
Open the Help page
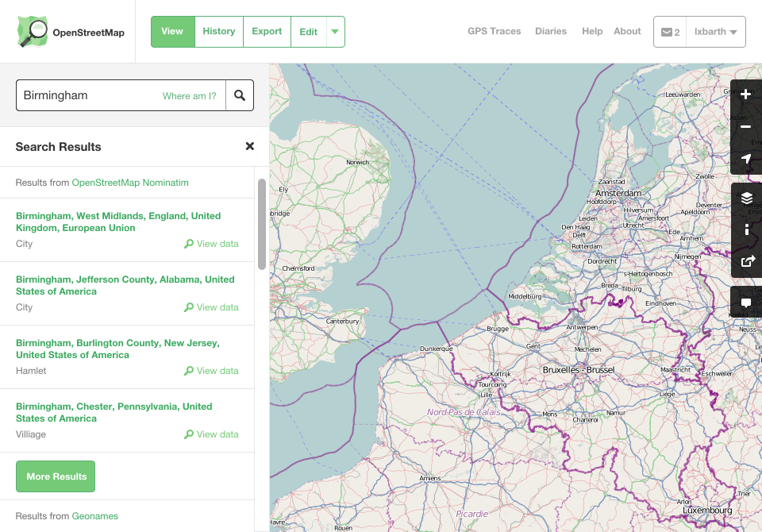click(592, 31)
